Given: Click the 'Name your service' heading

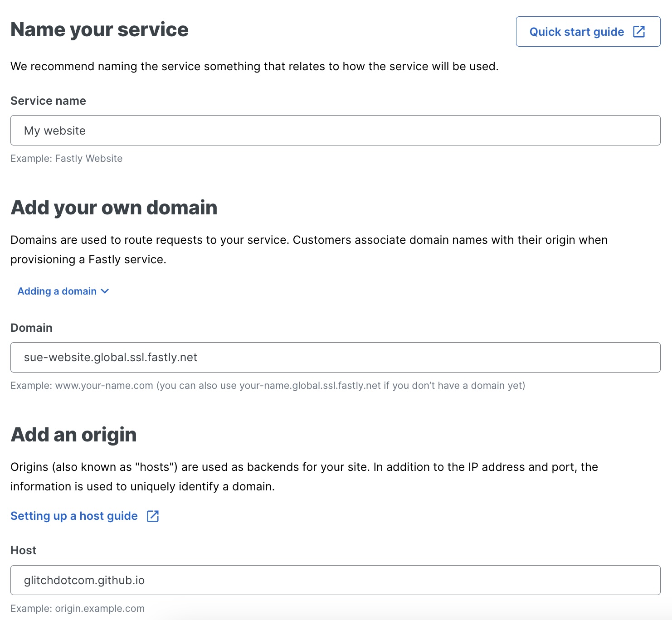Looking at the screenshot, I should [99, 29].
